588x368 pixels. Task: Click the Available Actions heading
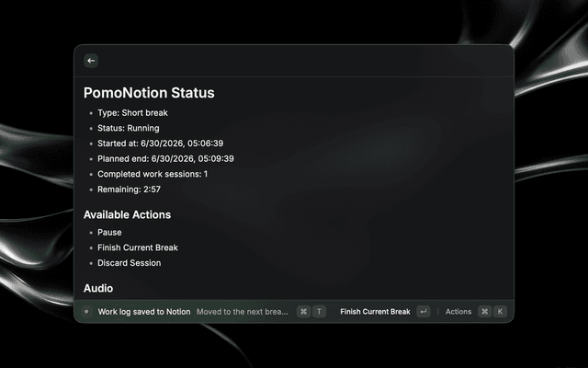127,214
